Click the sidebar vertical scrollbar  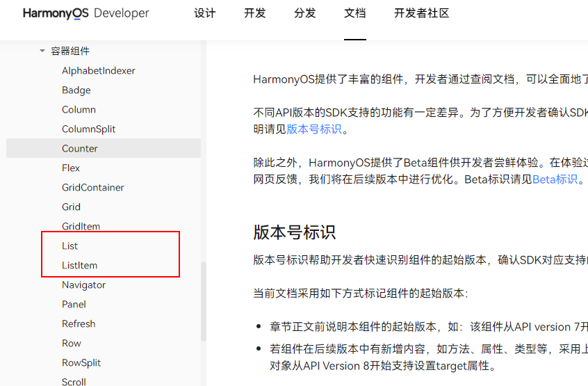204,301
